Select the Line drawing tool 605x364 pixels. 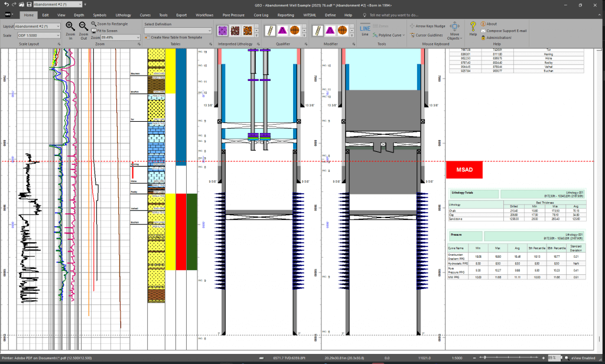(365, 30)
